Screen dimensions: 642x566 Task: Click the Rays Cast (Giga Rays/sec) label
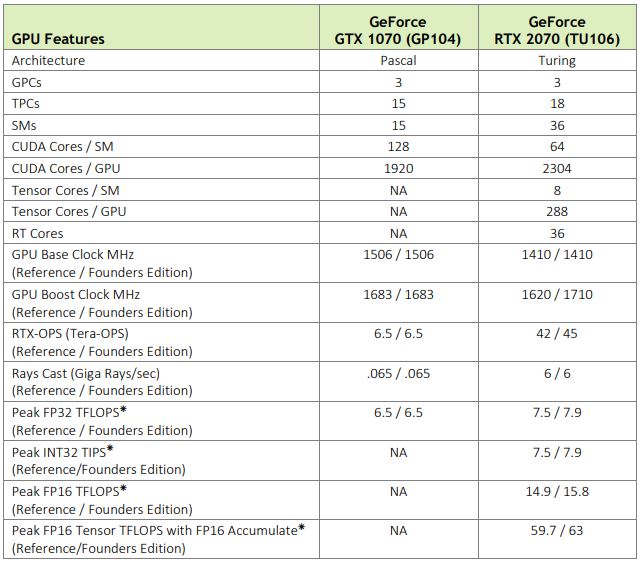[86, 373]
